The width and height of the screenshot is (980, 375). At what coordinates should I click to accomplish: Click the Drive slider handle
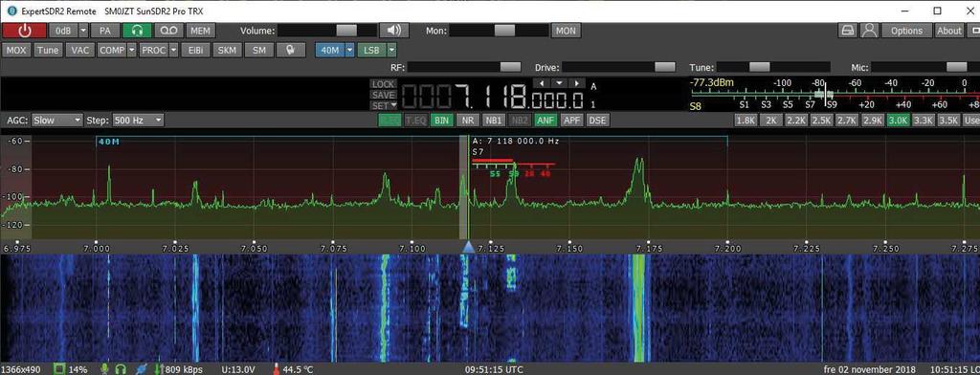[x=664, y=68]
